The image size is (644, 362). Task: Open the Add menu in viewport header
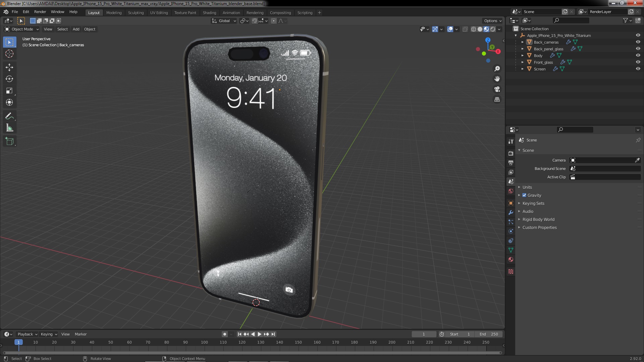[x=76, y=29]
